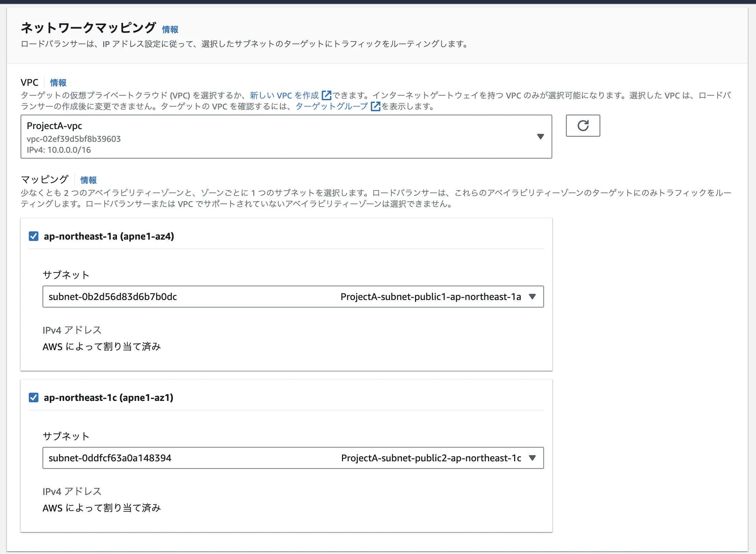Follow the 新しい VPC を作成 link
Image resolution: width=756 pixels, height=554 pixels.
point(284,95)
